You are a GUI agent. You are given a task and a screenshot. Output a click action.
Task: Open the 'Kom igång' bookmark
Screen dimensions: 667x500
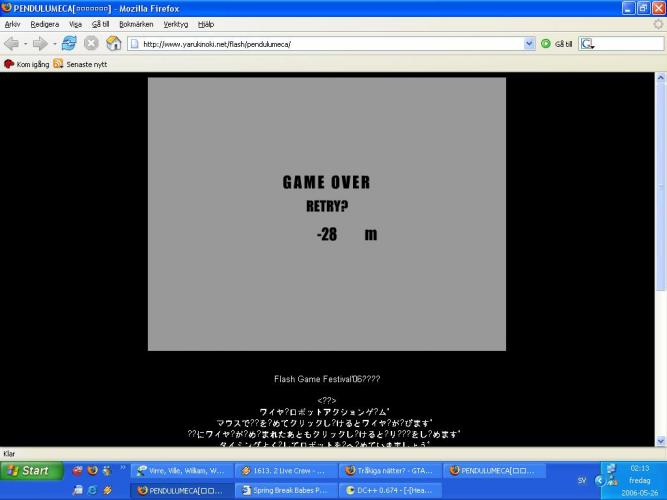(27, 64)
